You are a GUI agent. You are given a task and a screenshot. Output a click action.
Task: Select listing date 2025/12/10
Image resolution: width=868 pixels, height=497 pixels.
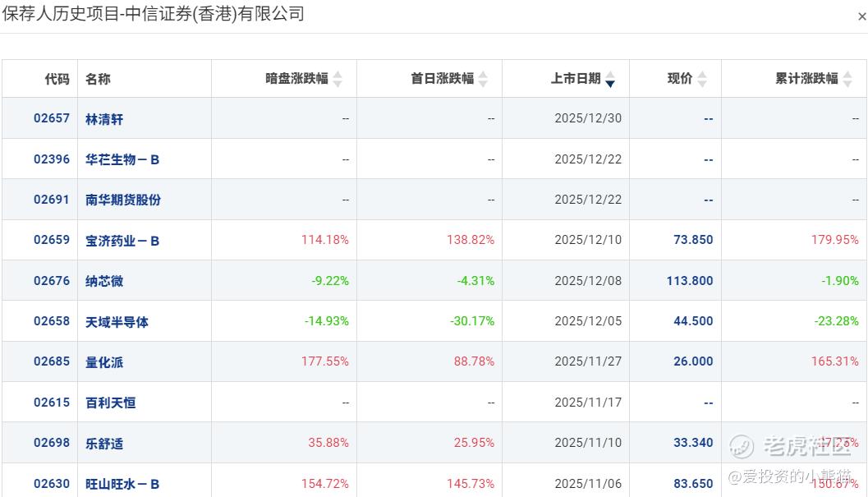click(x=588, y=239)
